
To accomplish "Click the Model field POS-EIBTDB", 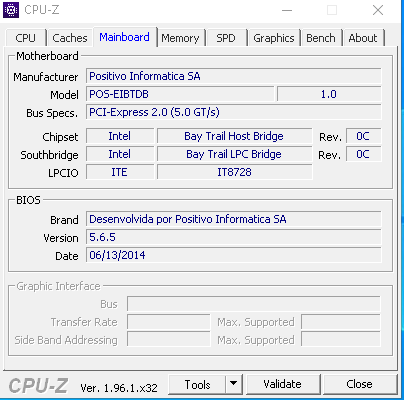I will tap(180, 94).
